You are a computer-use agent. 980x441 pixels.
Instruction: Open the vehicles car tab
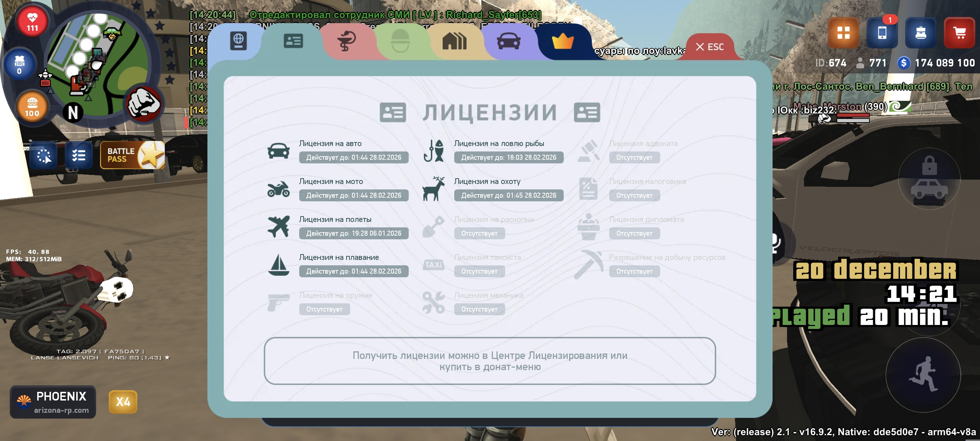point(509,41)
